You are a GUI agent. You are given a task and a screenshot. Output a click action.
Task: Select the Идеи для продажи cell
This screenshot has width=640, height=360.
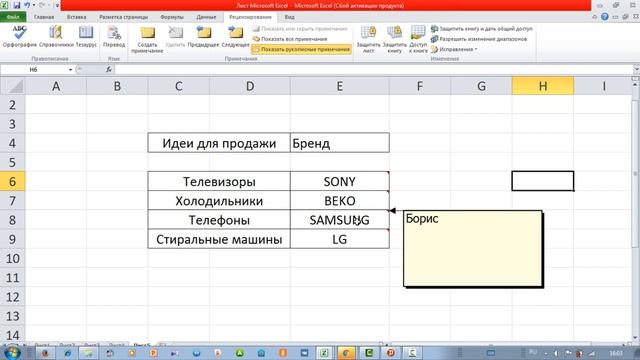point(219,143)
